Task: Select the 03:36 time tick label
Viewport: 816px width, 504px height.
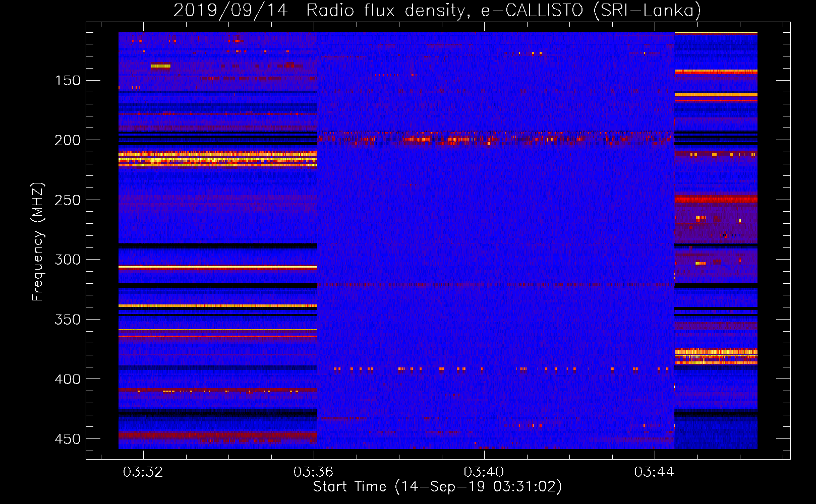Action: (x=314, y=472)
